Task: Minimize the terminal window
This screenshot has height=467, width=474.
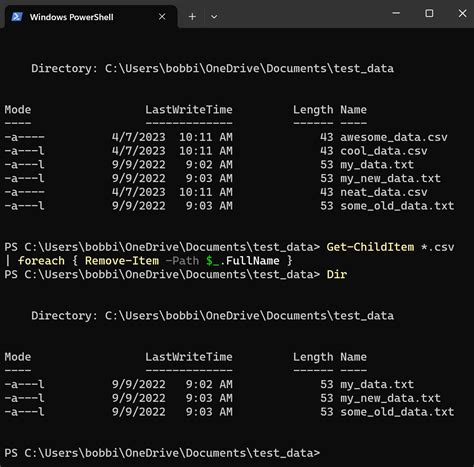Action: click(396, 13)
